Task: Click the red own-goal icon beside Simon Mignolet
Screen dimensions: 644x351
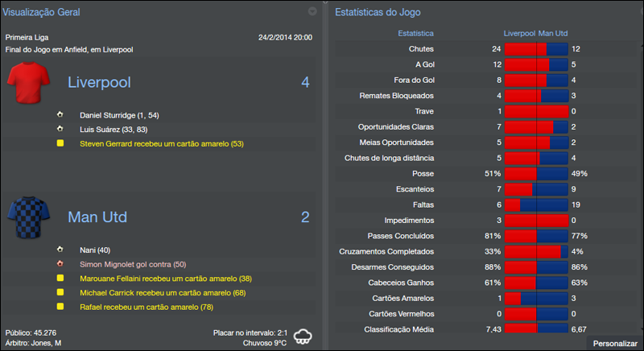Action: tap(60, 263)
